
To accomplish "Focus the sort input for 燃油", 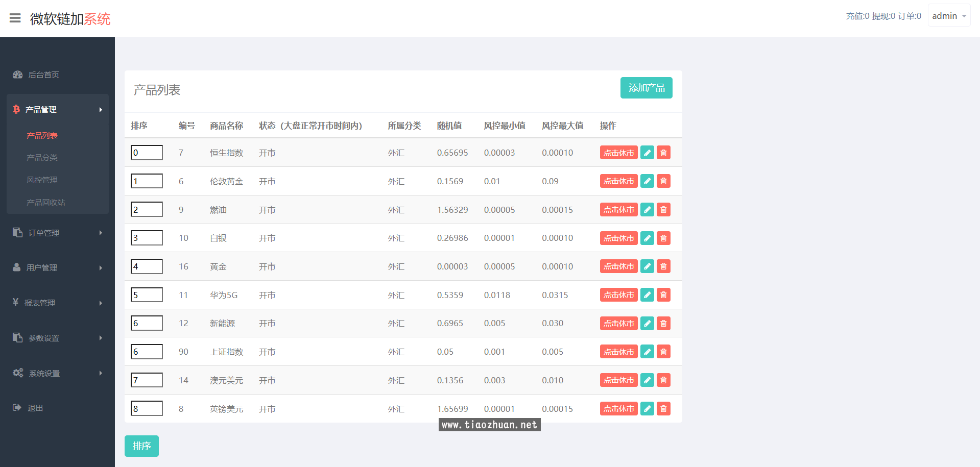I will coord(147,209).
